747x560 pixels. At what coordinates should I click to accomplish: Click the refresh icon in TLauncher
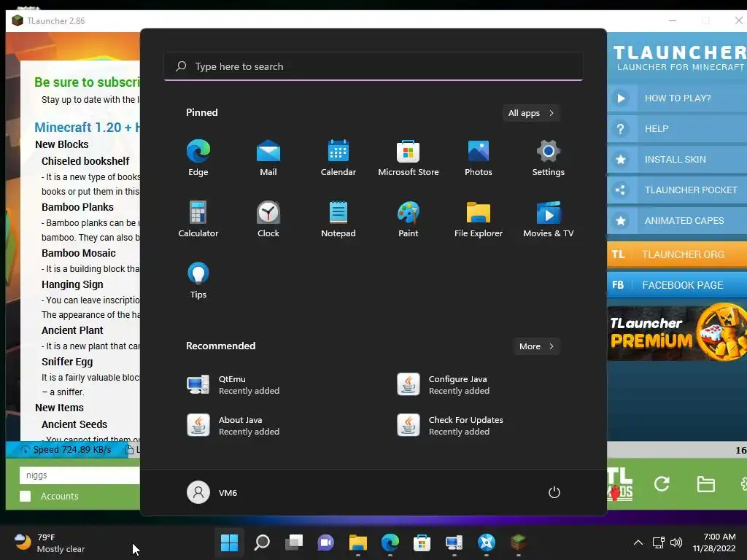click(662, 484)
